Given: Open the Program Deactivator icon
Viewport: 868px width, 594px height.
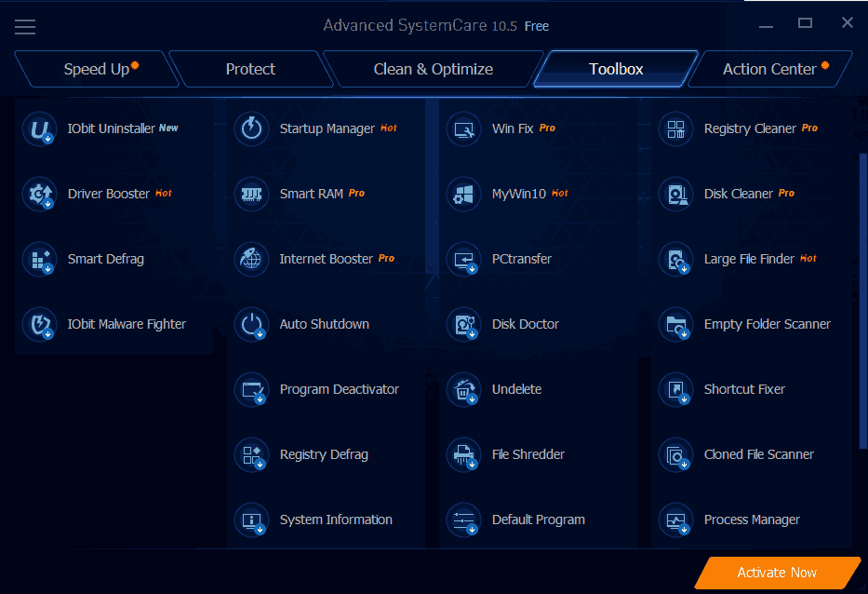Looking at the screenshot, I should click(252, 389).
